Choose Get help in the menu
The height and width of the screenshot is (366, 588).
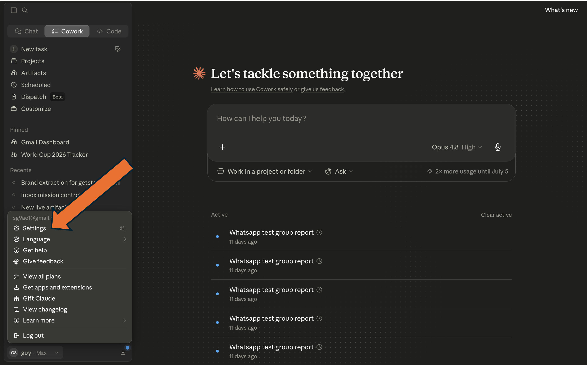tap(70, 250)
